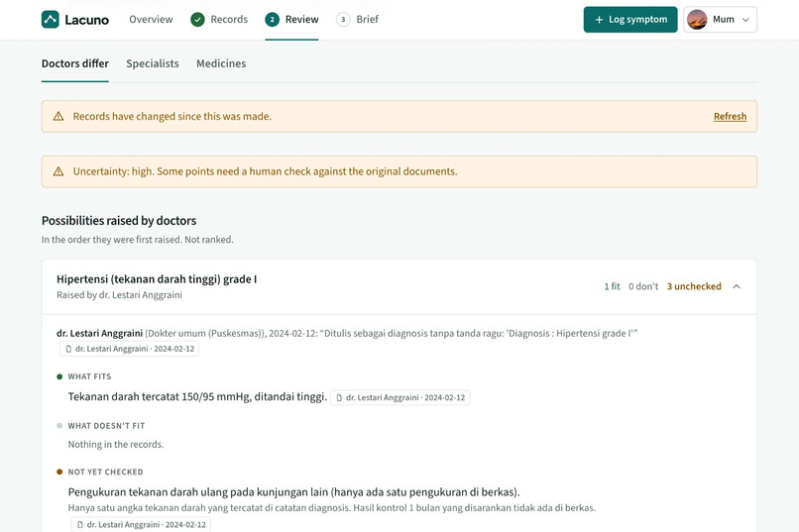Screen dimensions: 799x532
Task: Switch to the Specialists tab
Action: [x=153, y=63]
